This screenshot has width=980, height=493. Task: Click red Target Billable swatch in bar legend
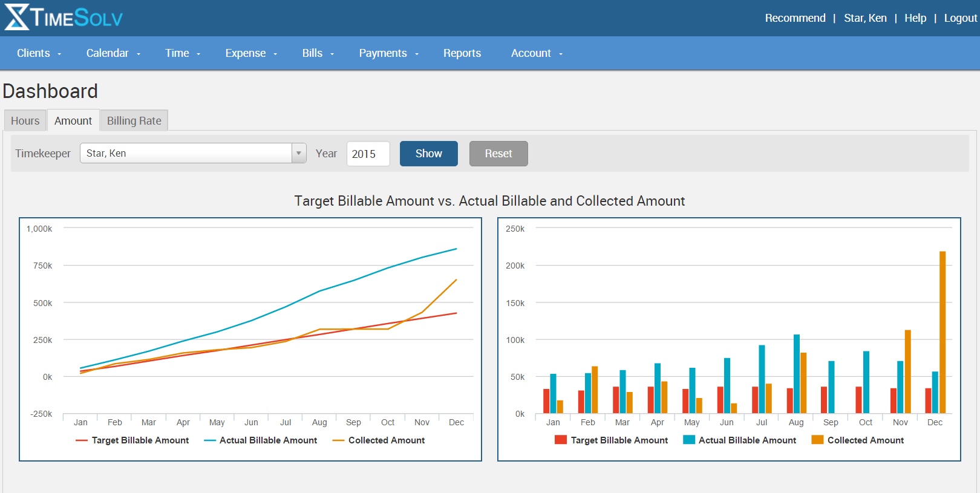[560, 440]
